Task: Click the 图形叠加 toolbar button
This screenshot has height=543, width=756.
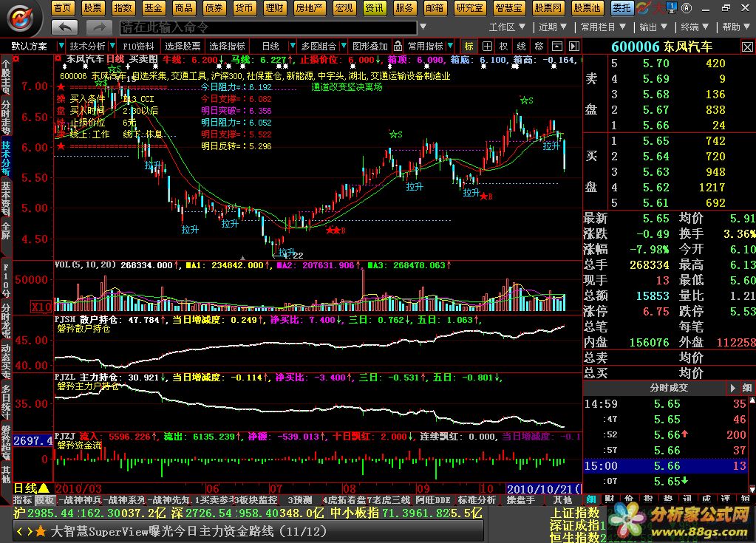Action: (x=370, y=47)
